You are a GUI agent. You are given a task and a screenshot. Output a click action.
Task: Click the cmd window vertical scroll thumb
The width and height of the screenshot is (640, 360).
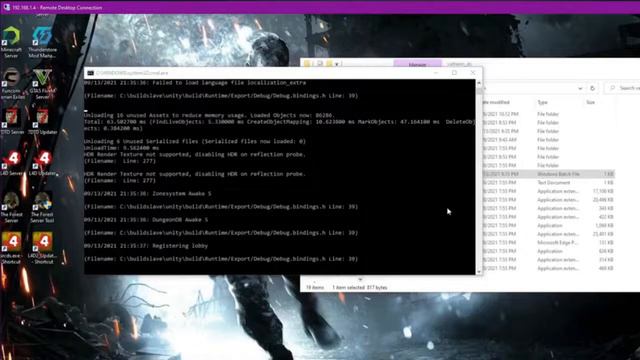[x=479, y=91]
